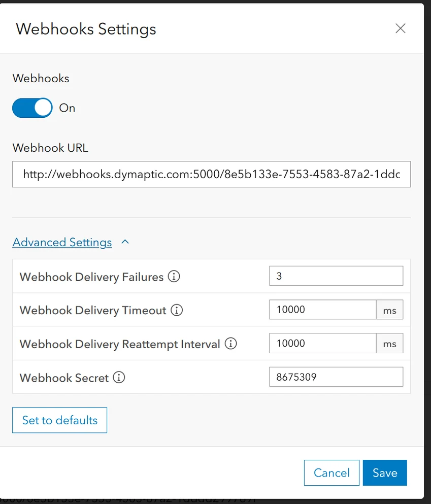This screenshot has width=431, height=504.
Task: Select the Webhook Delivery Failures value field
Action: 336,276
